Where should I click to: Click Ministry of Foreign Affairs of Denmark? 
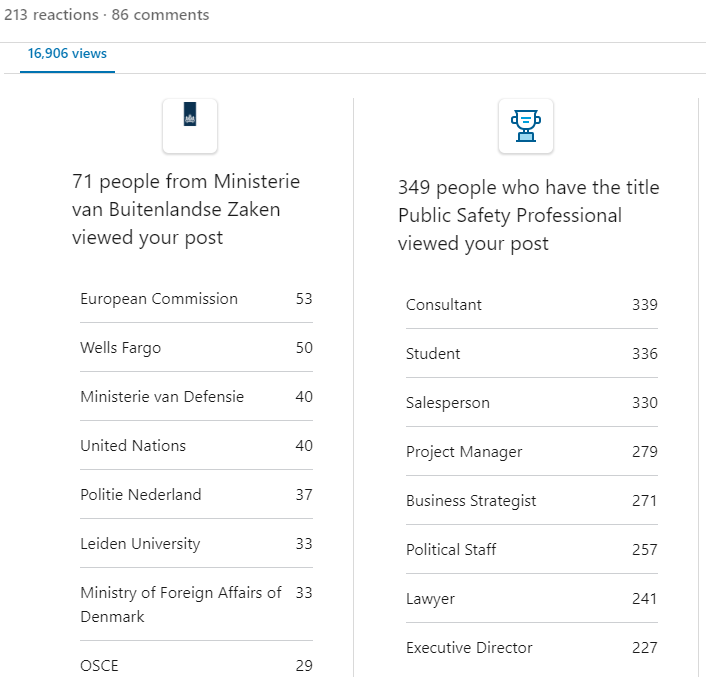(181, 604)
